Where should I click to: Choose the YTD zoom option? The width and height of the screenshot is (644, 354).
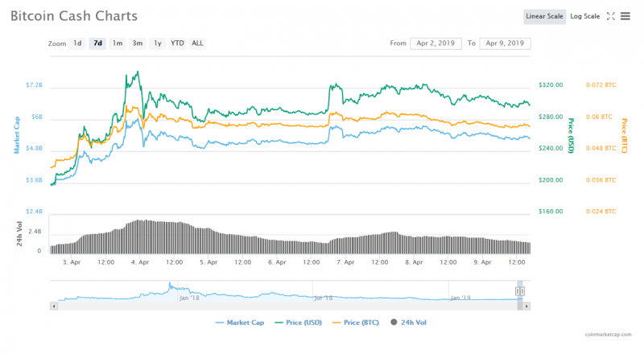pos(177,43)
